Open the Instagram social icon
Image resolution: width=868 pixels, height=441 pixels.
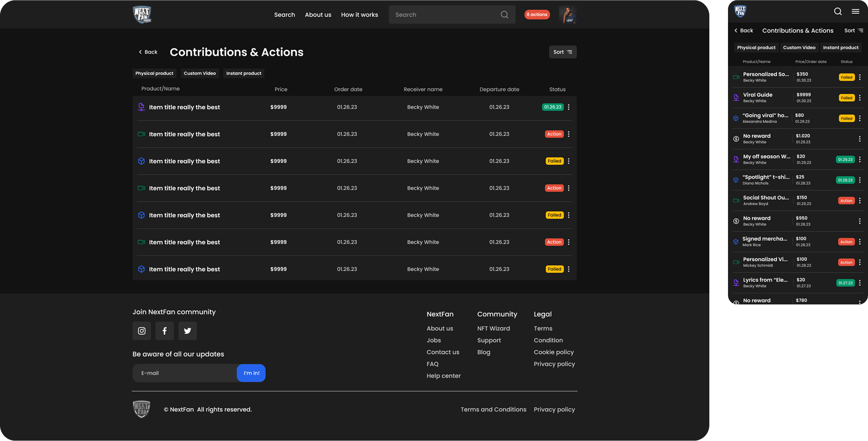click(142, 331)
